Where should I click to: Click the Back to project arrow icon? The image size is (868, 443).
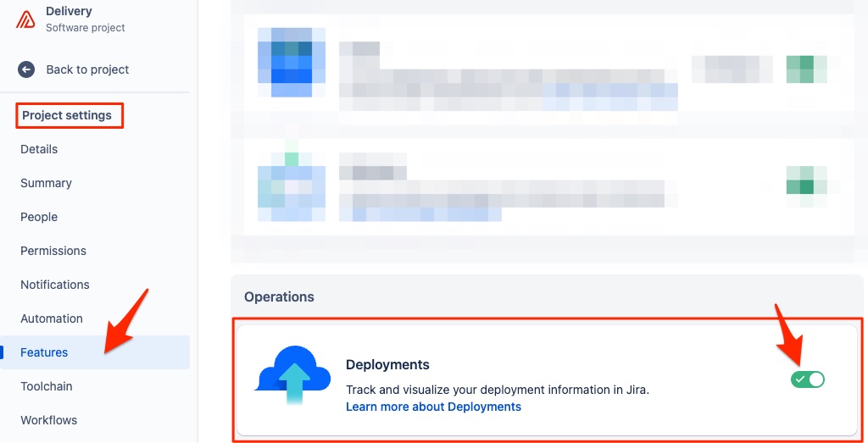click(x=26, y=69)
